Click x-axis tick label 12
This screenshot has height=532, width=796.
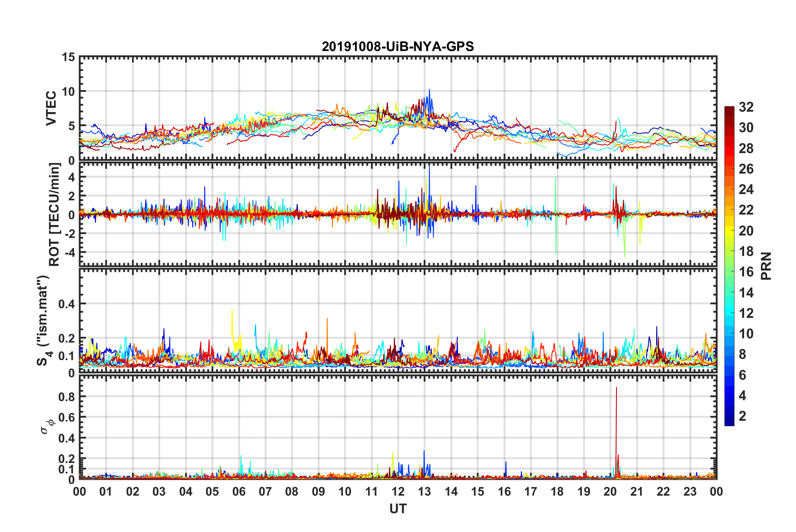398,491
